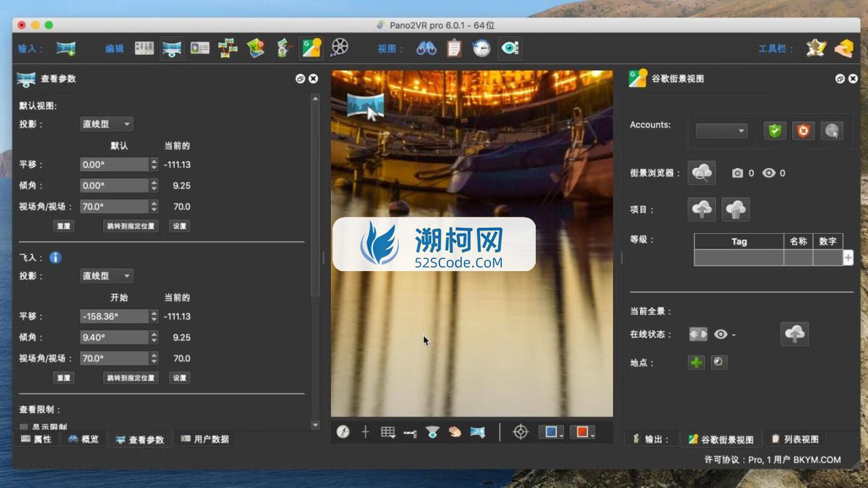Click the plus crosshair icon below viewer
This screenshot has height=488, width=868.
(365, 432)
